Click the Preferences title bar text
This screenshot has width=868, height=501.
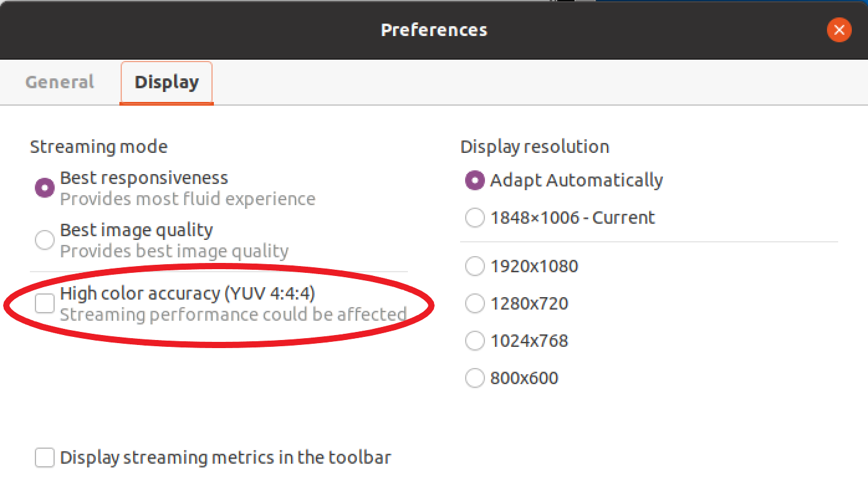(434, 30)
